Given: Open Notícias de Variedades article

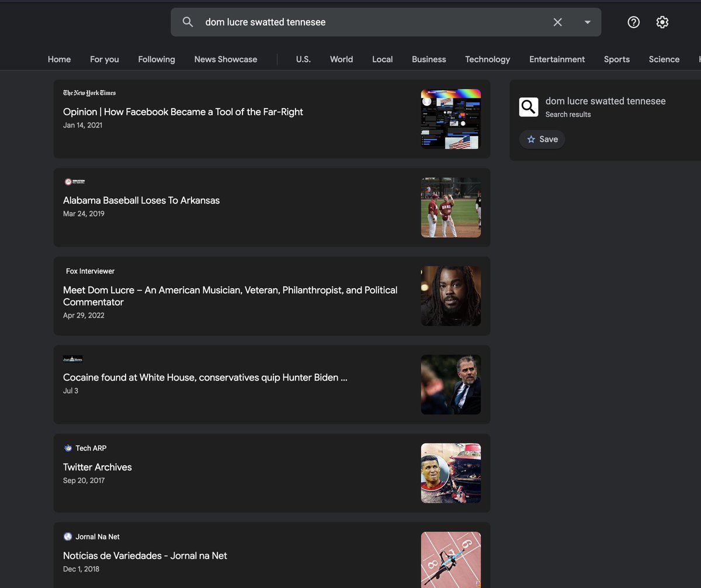Looking at the screenshot, I should [145, 555].
